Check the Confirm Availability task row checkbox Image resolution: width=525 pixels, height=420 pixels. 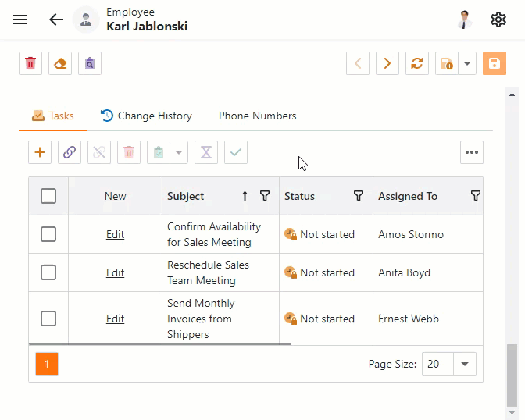point(48,234)
